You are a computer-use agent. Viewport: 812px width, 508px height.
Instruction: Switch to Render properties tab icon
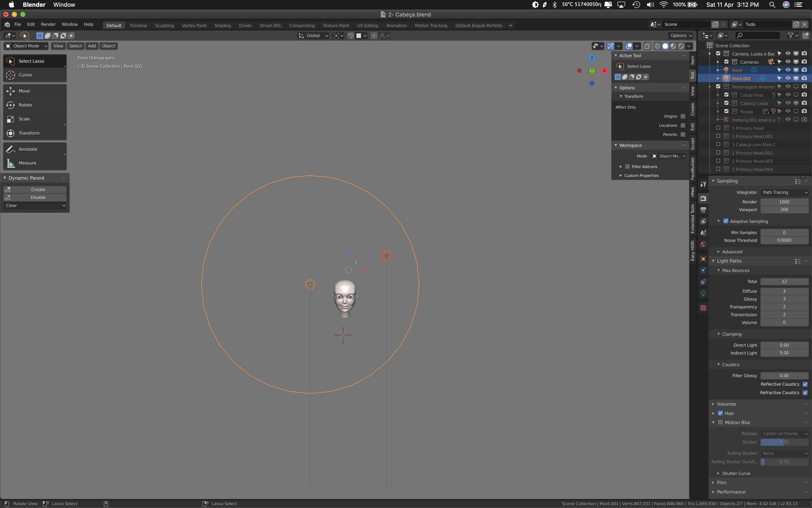tap(703, 198)
